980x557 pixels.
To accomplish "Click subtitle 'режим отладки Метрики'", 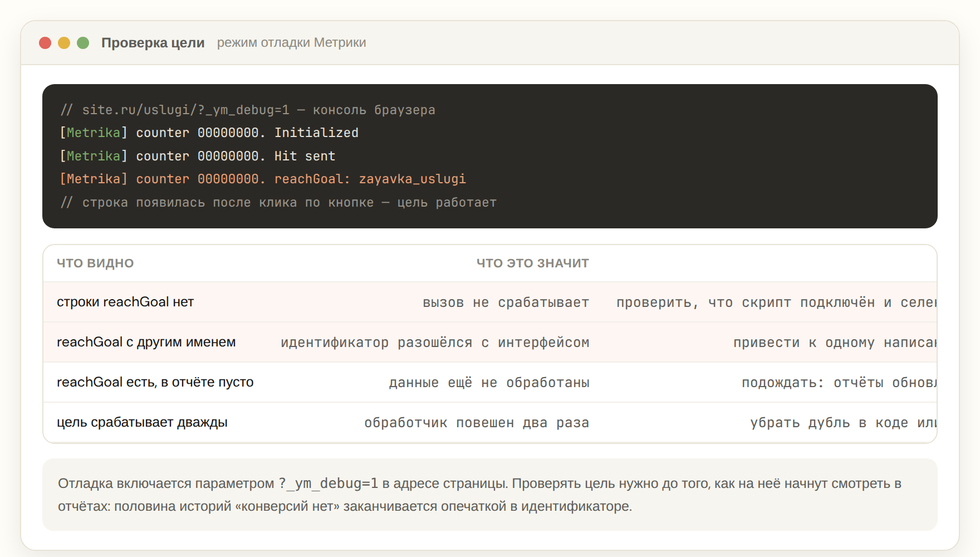I will click(291, 43).
